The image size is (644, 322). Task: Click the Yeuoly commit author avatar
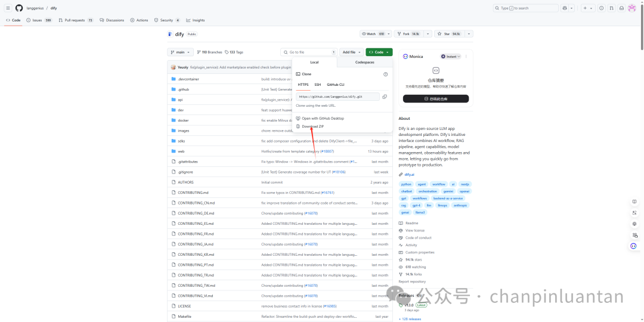click(174, 67)
